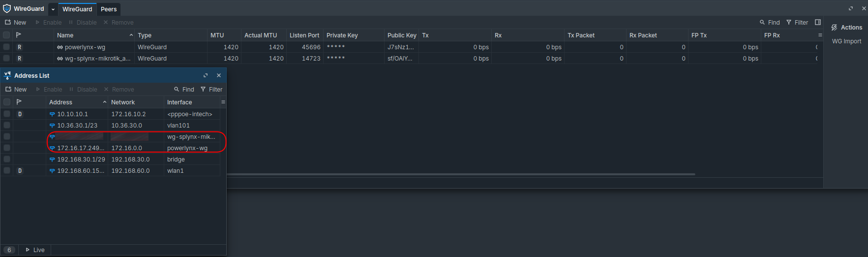Expand the dropdown arrow next to WireGuard title

[53, 9]
